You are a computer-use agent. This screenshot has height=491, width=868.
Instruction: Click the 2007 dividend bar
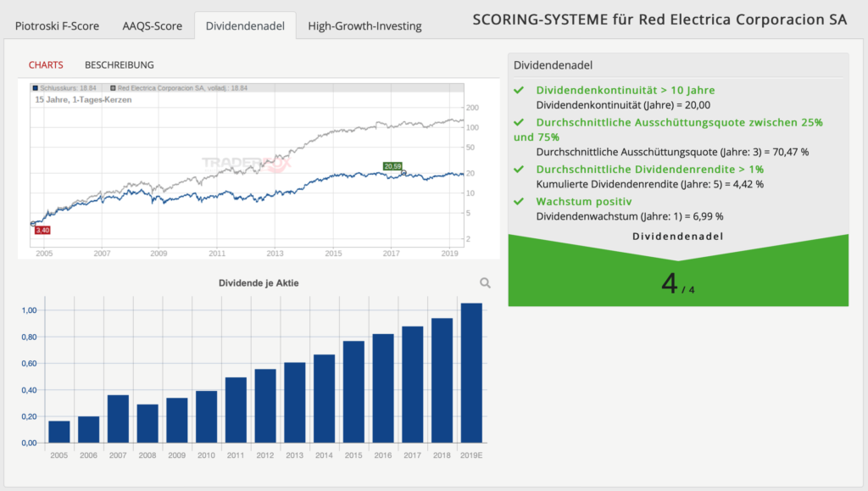118,419
